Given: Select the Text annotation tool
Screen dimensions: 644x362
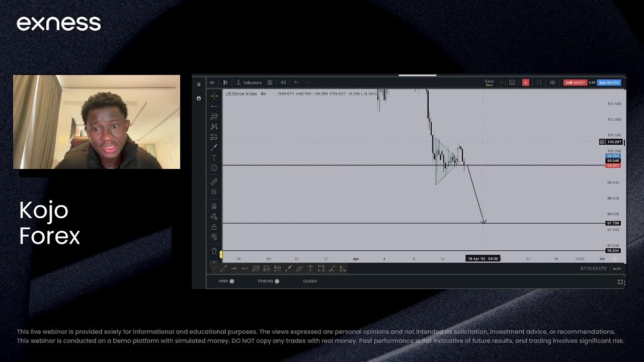Looking at the screenshot, I should (x=214, y=157).
